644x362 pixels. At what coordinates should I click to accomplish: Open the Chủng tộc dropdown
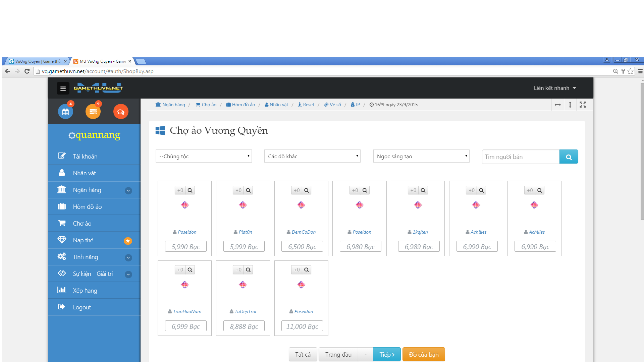pyautogui.click(x=204, y=156)
